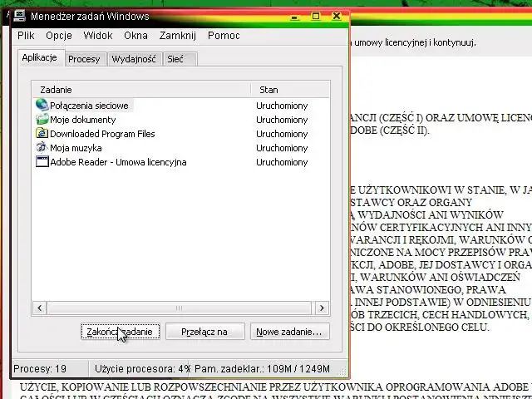Select the Połączenia sieciowe task row text

(89, 106)
